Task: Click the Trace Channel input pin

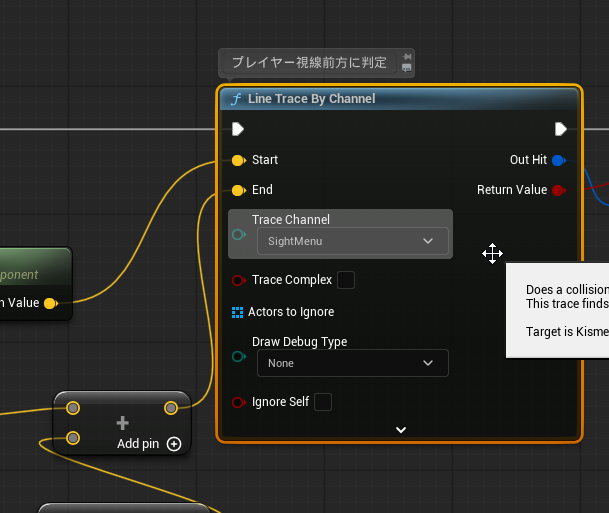Action: [238, 235]
